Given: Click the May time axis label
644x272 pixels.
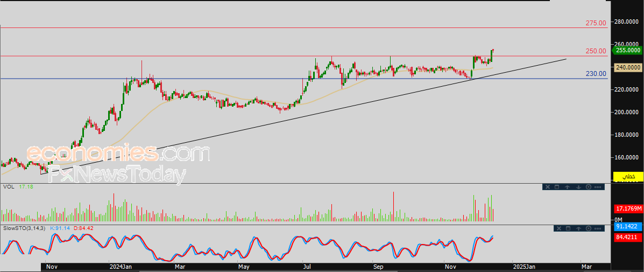Looking at the screenshot, I should [244, 267].
